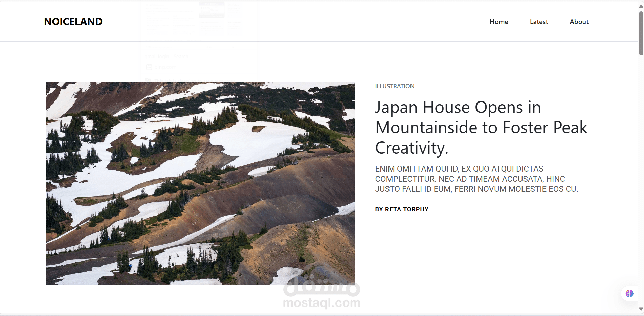
Task: Click the faint gmail login - Search text
Action: pos(166,57)
